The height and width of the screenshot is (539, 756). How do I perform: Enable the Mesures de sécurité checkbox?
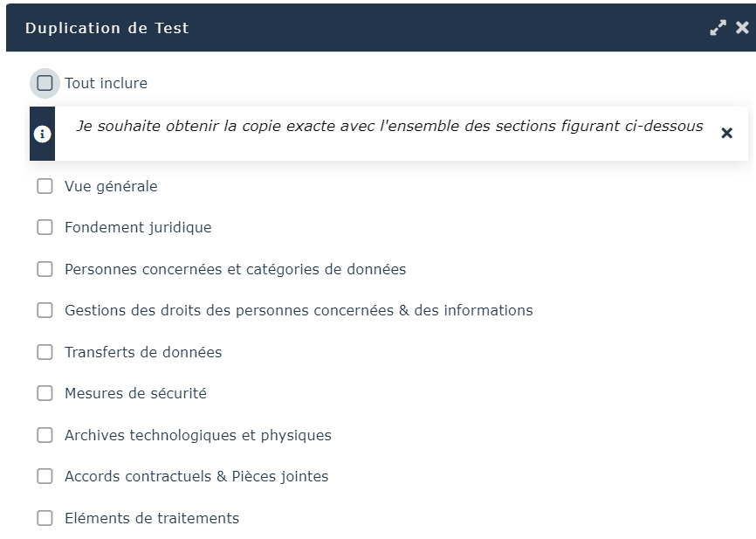click(x=45, y=393)
